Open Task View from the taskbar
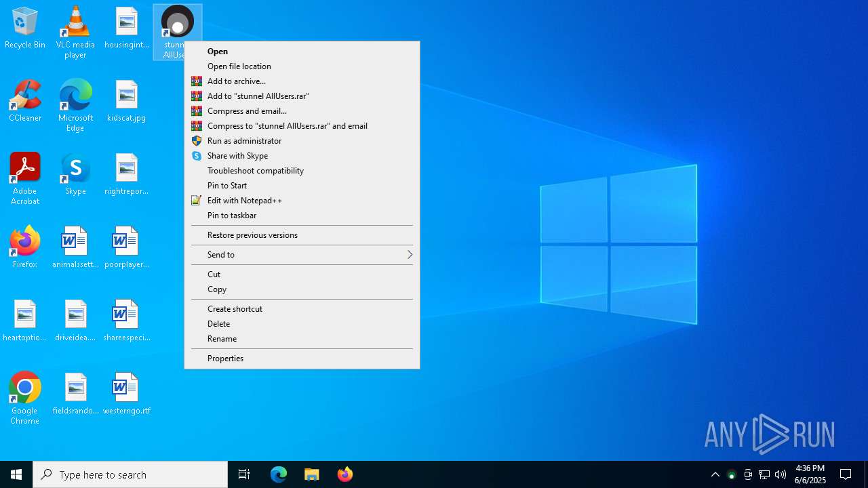This screenshot has height=488, width=868. 244,474
